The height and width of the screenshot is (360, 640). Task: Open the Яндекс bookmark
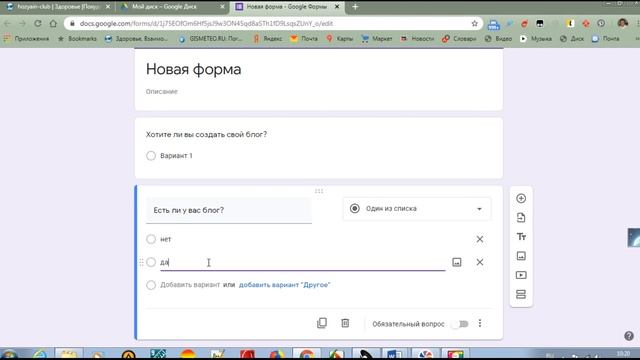(268, 38)
